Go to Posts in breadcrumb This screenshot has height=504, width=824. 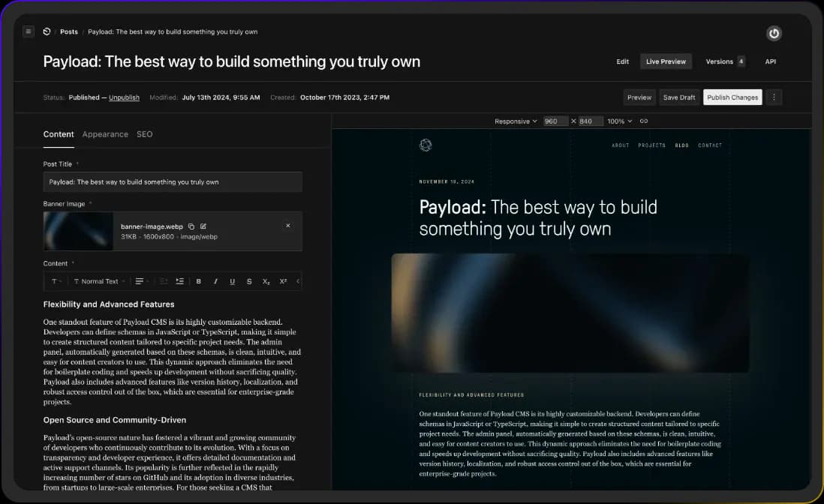69,31
